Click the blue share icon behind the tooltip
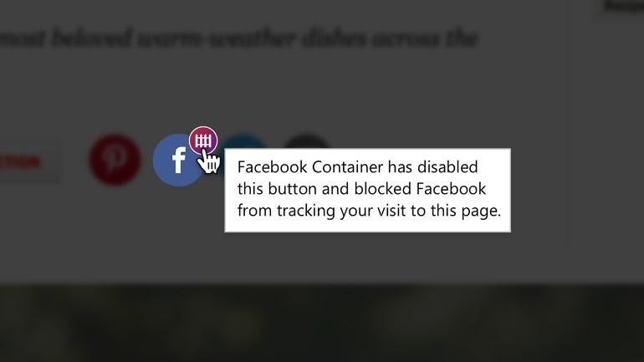 pyautogui.click(x=244, y=141)
